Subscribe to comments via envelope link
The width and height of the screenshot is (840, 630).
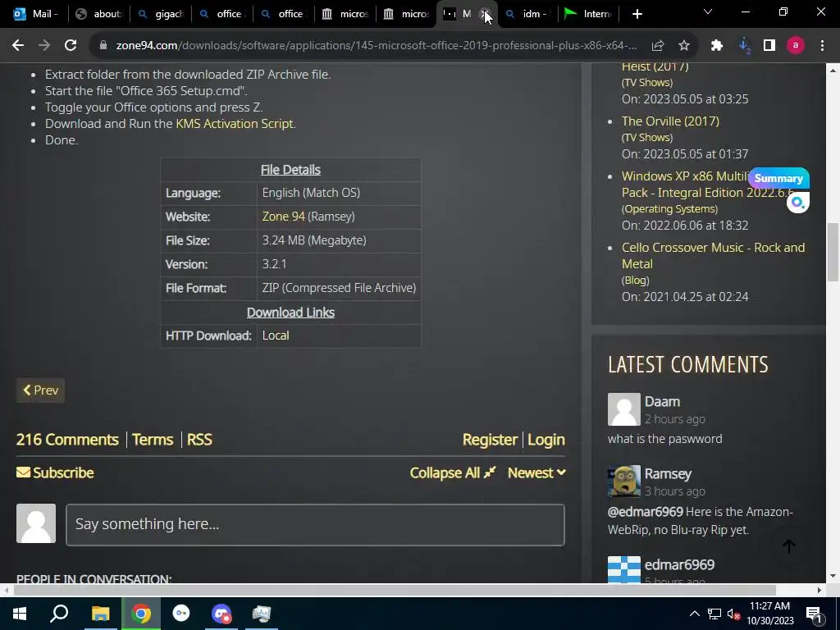[55, 472]
